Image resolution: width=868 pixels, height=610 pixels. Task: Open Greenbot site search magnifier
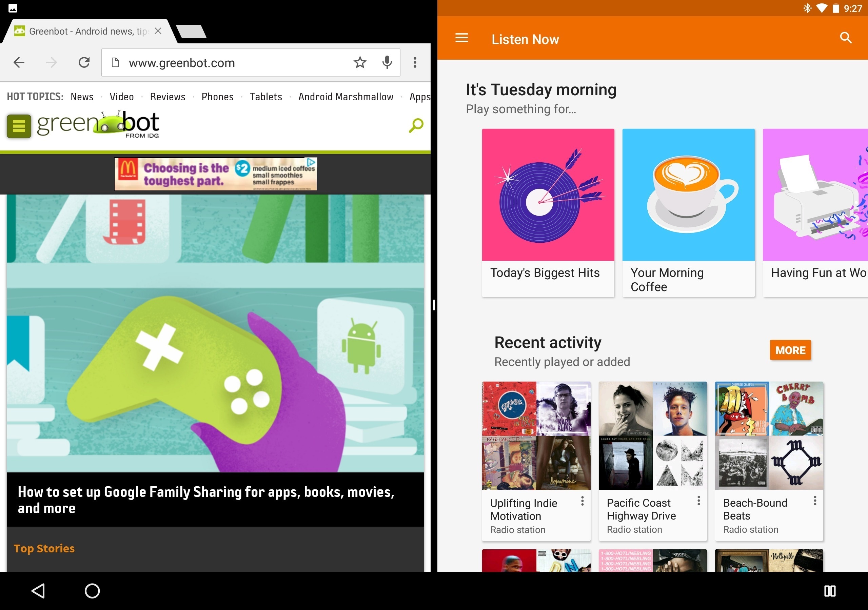coord(416,125)
